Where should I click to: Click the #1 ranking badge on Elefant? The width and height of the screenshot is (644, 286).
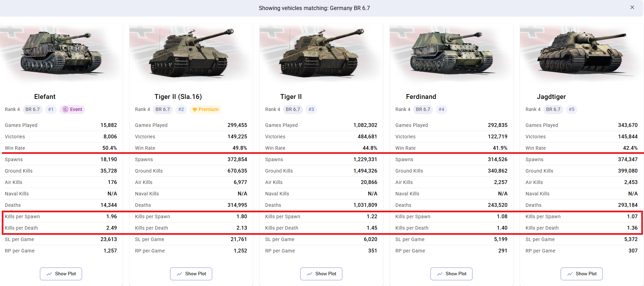51,109
